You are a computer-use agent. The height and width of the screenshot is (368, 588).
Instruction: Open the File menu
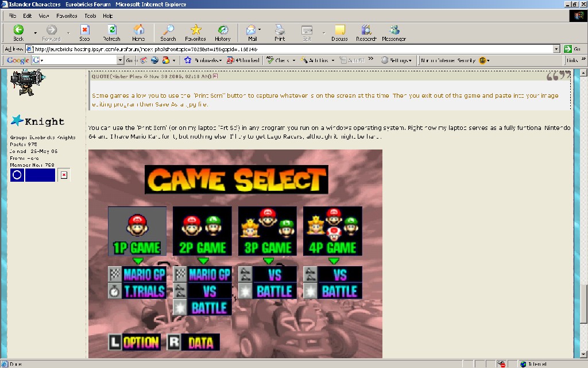pyautogui.click(x=13, y=16)
